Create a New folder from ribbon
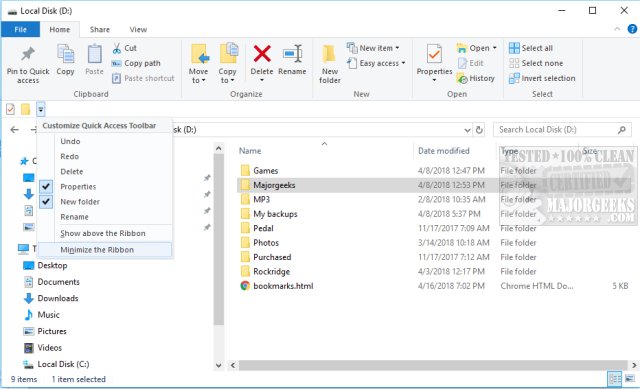 329,62
